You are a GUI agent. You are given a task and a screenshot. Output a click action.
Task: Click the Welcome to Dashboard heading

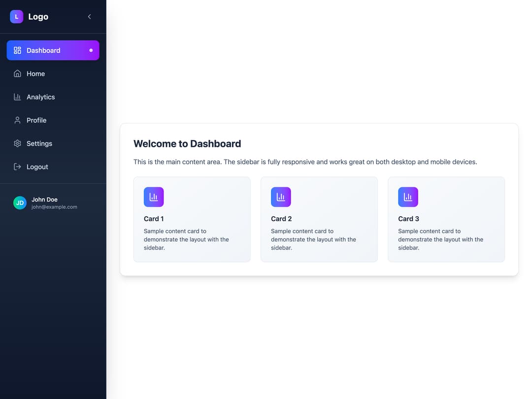tap(187, 144)
